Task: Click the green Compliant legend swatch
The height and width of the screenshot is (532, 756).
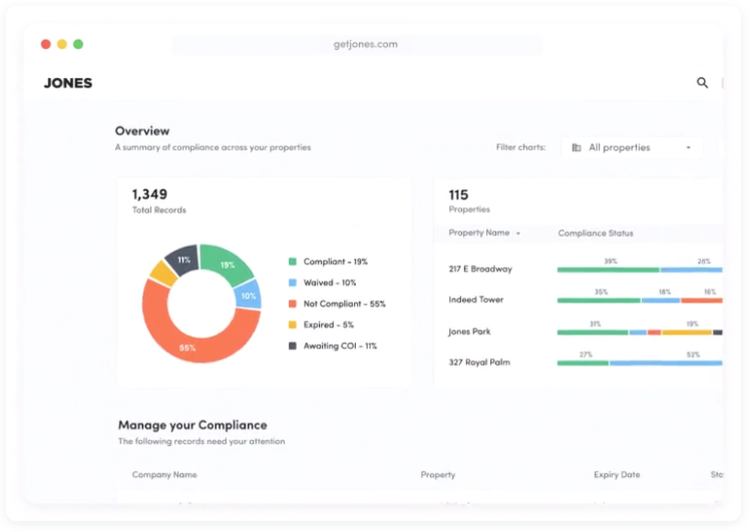Action: [x=292, y=261]
